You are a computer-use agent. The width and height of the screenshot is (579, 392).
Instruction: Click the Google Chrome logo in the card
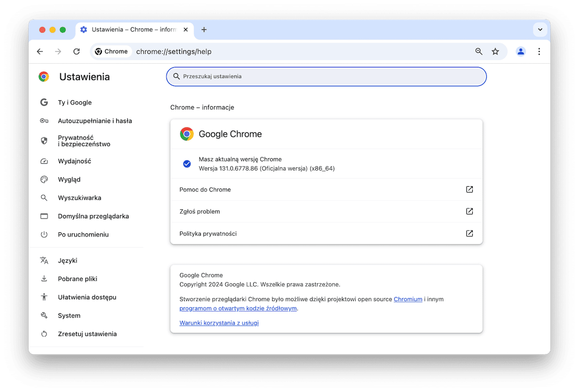click(x=187, y=134)
